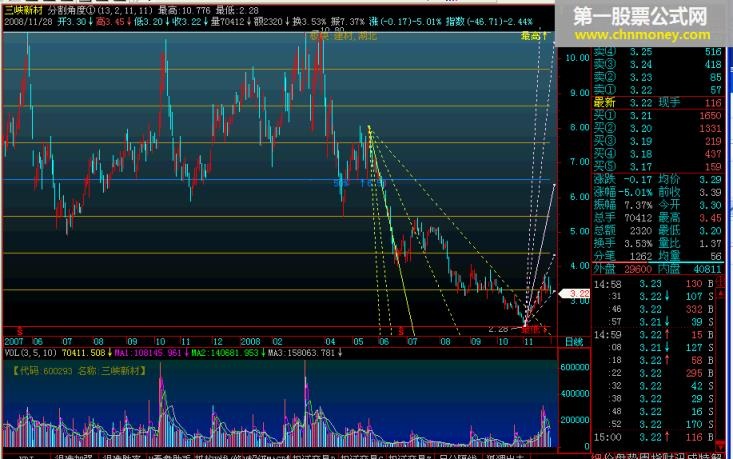
Task: Click the 10.00 price axis label
Action: 577,58
